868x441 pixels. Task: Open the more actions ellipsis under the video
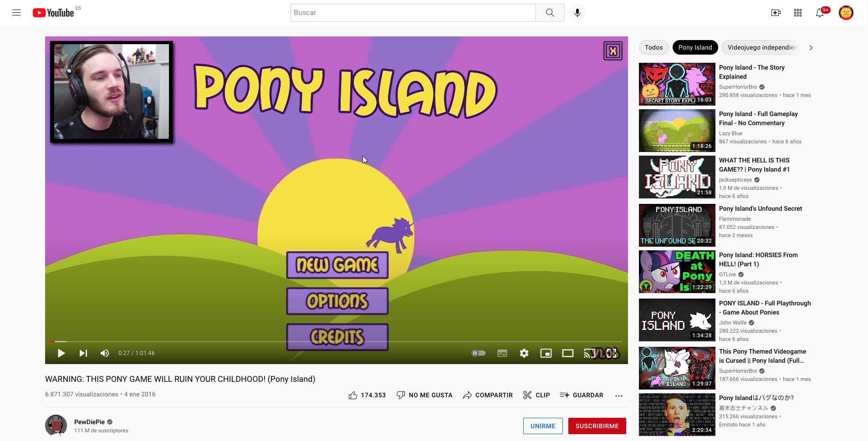click(x=618, y=395)
